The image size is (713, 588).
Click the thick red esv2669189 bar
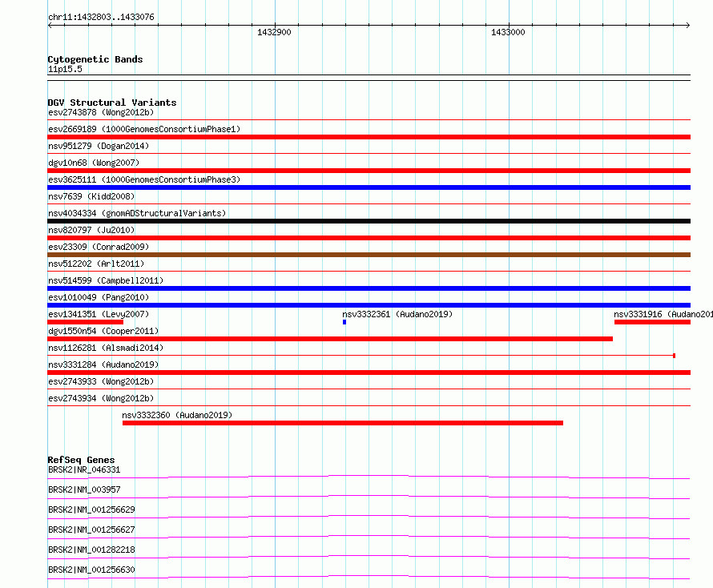[369, 137]
